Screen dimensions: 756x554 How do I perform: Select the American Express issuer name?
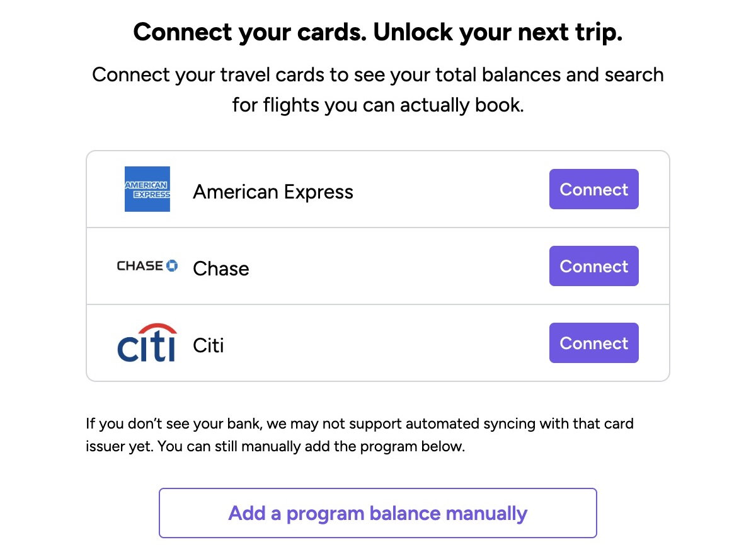point(273,192)
